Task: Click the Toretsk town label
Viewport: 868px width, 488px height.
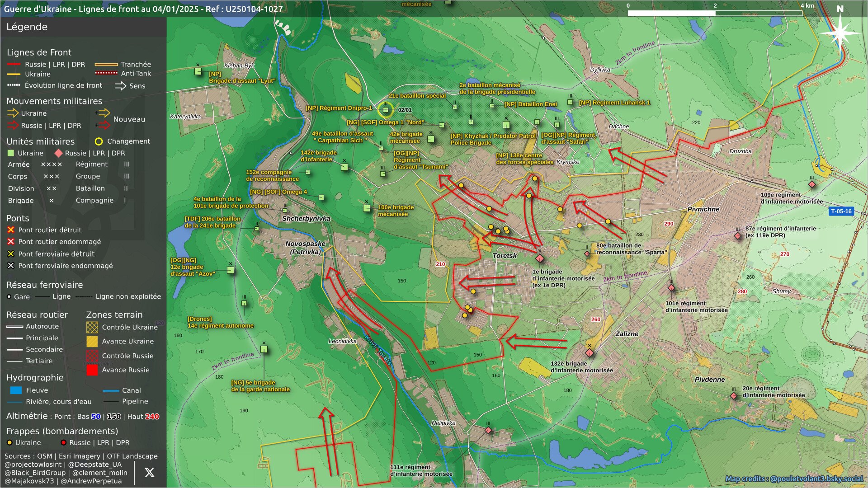Action: [505, 256]
